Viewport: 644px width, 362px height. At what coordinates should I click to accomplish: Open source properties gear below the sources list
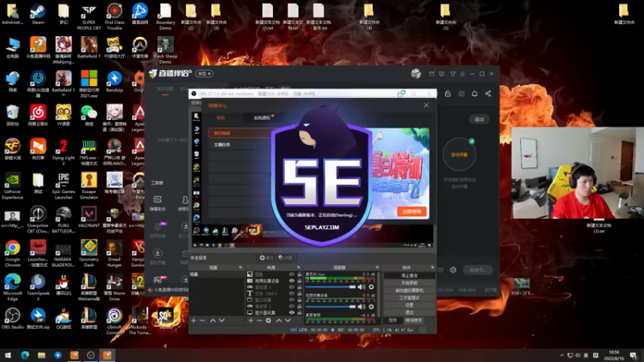(268, 320)
